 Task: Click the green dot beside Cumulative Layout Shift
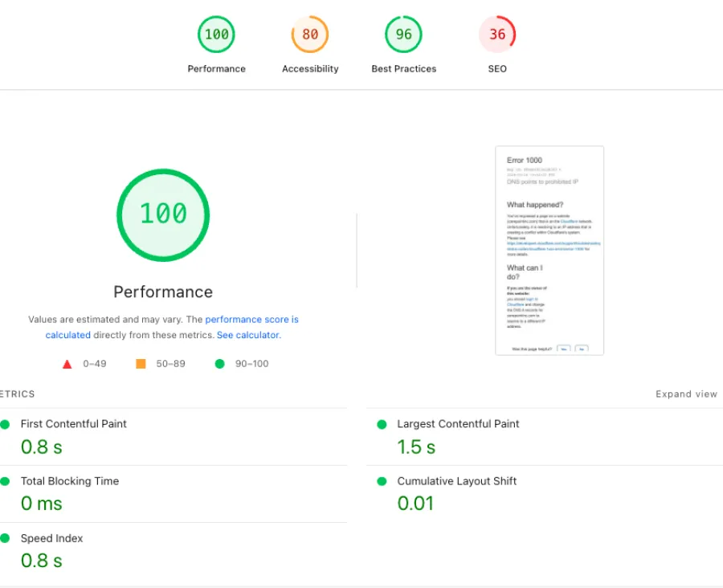pos(382,481)
